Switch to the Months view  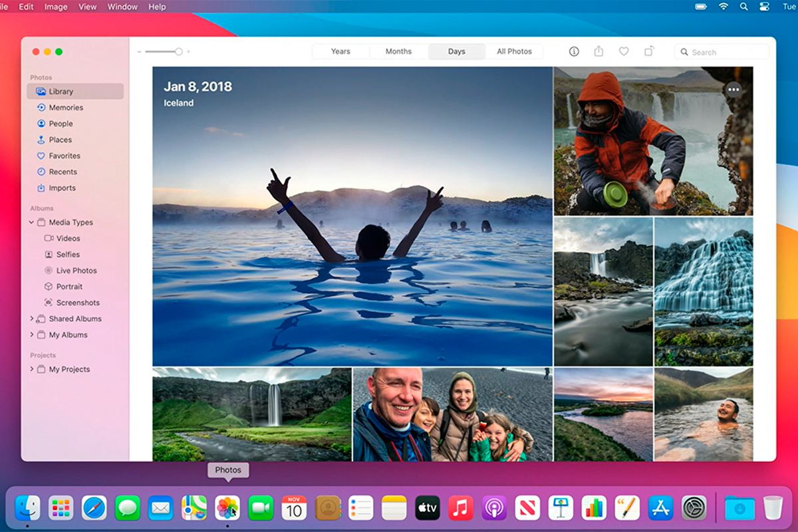click(x=398, y=51)
